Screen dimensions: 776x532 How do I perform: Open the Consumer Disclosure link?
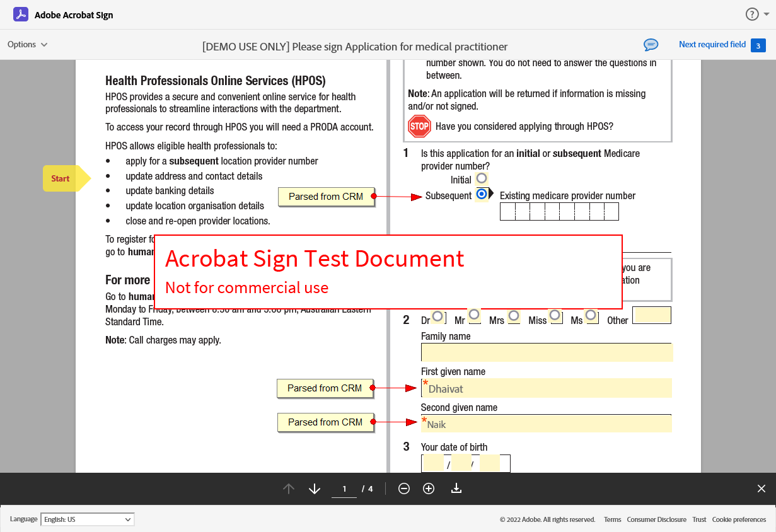coord(656,520)
